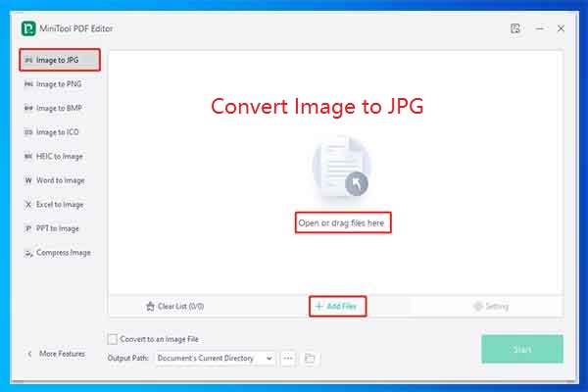Enable Convert to an Image File checkbox
588x392 pixels.
[112, 339]
